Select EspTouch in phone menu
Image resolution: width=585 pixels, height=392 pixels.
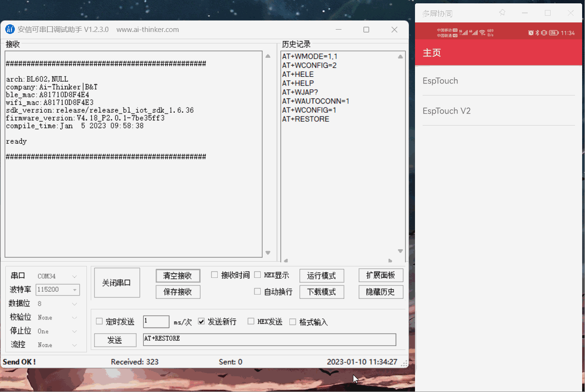point(499,81)
